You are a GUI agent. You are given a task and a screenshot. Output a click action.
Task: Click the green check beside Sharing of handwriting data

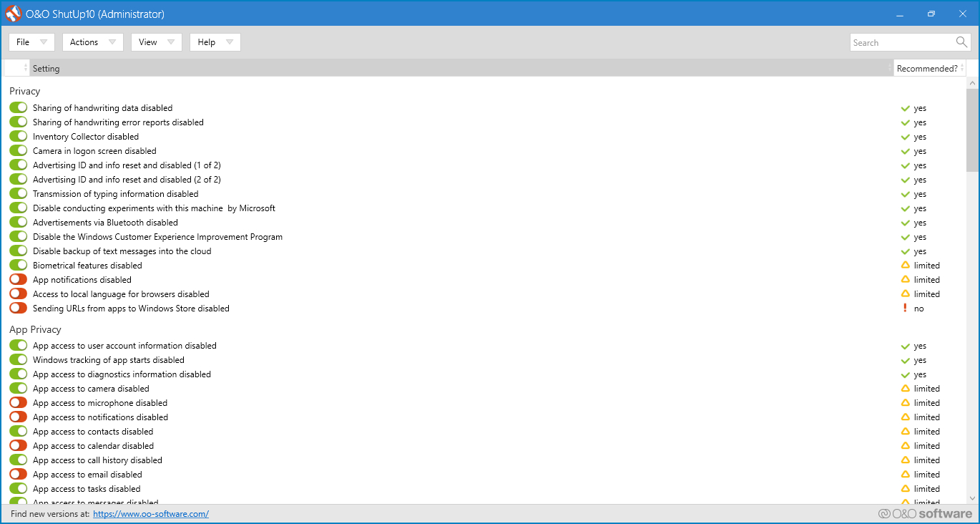point(906,108)
